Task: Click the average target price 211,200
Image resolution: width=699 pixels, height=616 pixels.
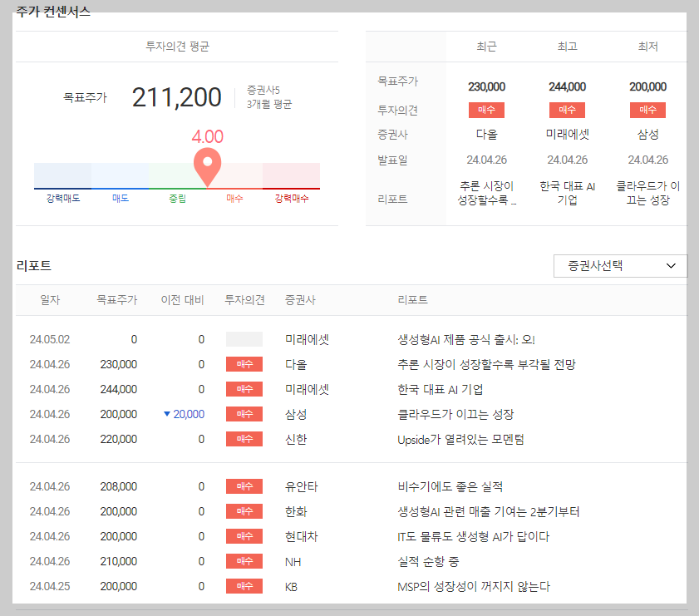Action: coord(176,97)
